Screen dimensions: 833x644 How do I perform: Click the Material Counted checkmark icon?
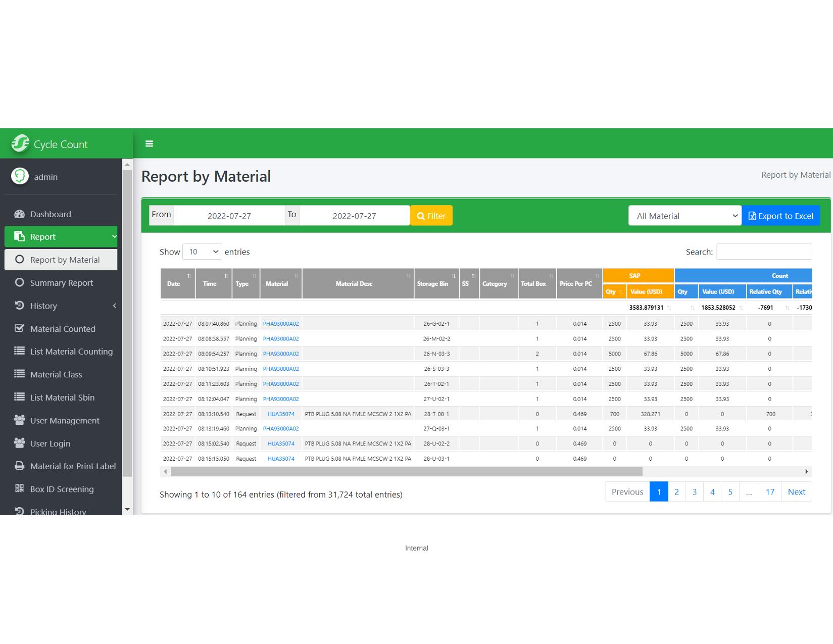tap(19, 328)
